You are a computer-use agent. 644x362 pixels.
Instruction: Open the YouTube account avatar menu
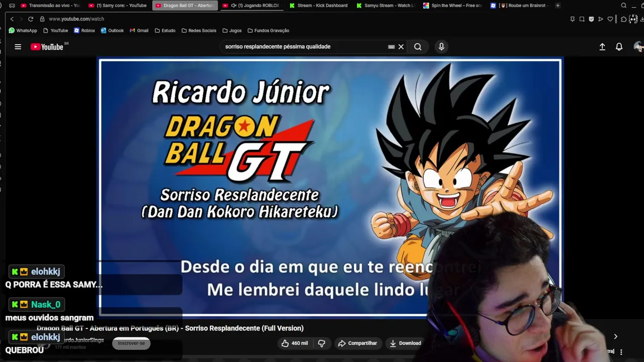coord(638,47)
